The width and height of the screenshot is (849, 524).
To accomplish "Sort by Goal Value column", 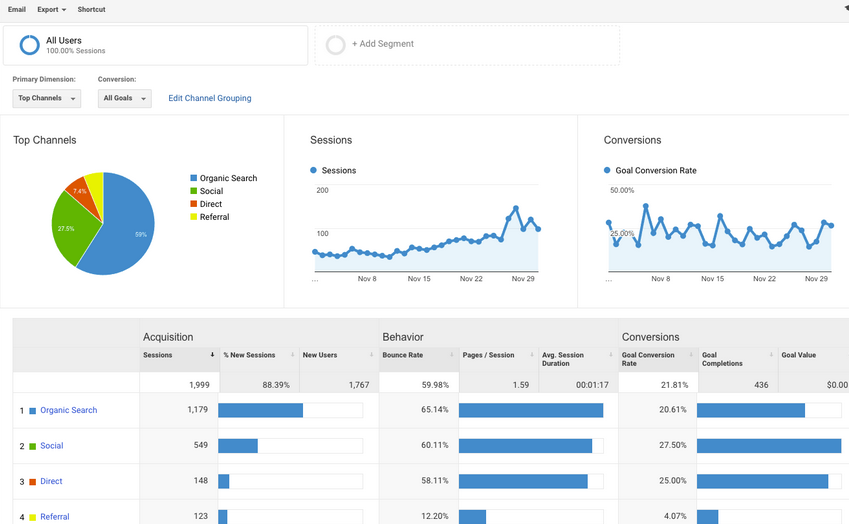I will tap(813, 359).
